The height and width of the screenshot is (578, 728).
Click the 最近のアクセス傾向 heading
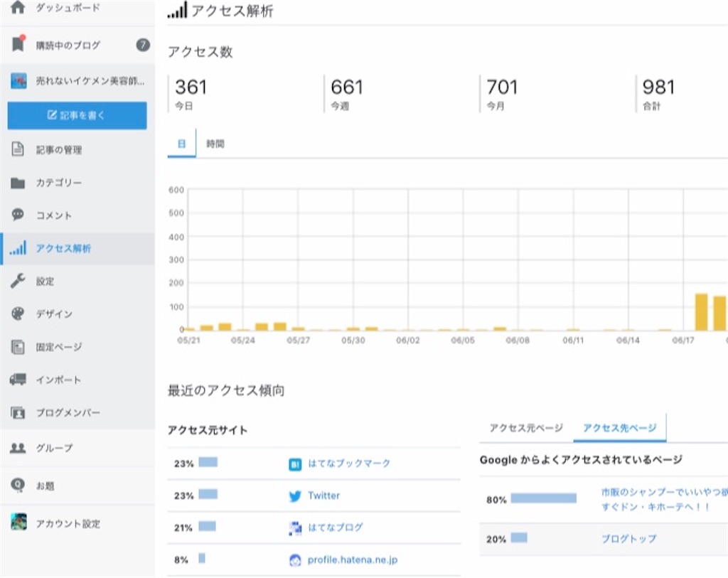(x=226, y=390)
